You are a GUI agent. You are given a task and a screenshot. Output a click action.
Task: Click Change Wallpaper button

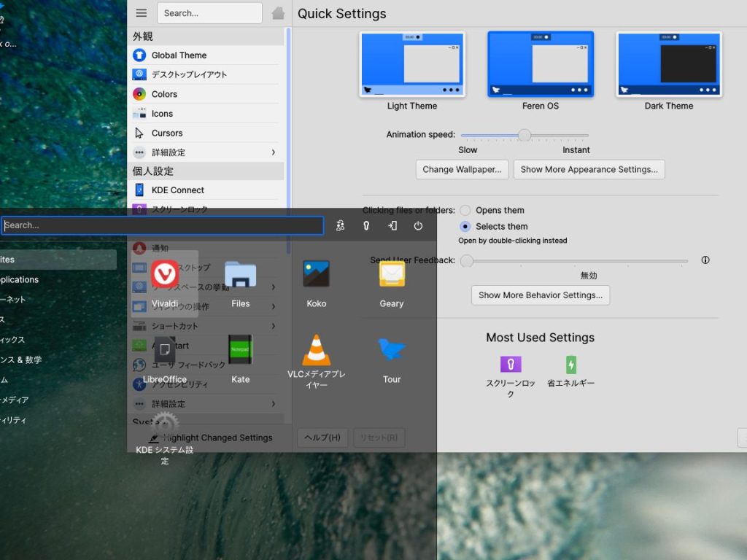pos(462,169)
